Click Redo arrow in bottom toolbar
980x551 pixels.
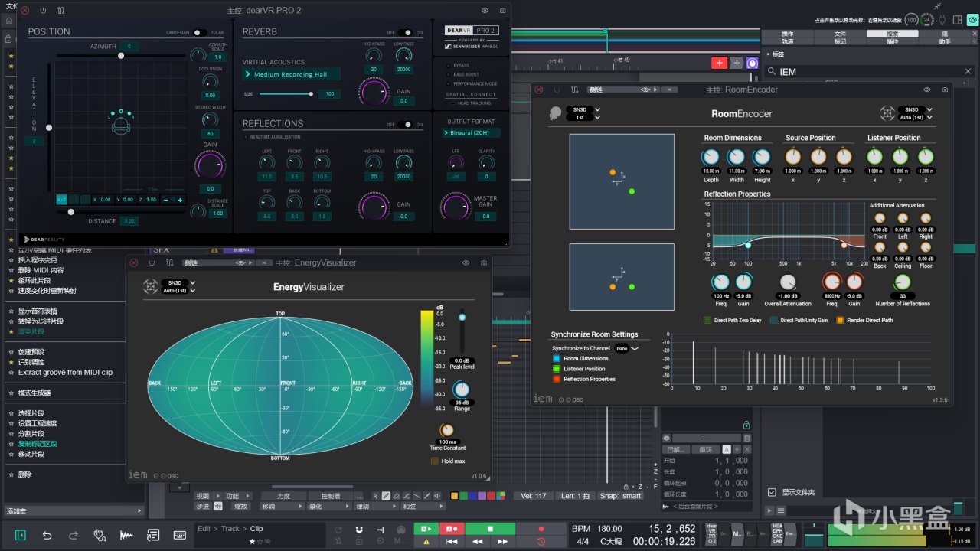(73, 535)
